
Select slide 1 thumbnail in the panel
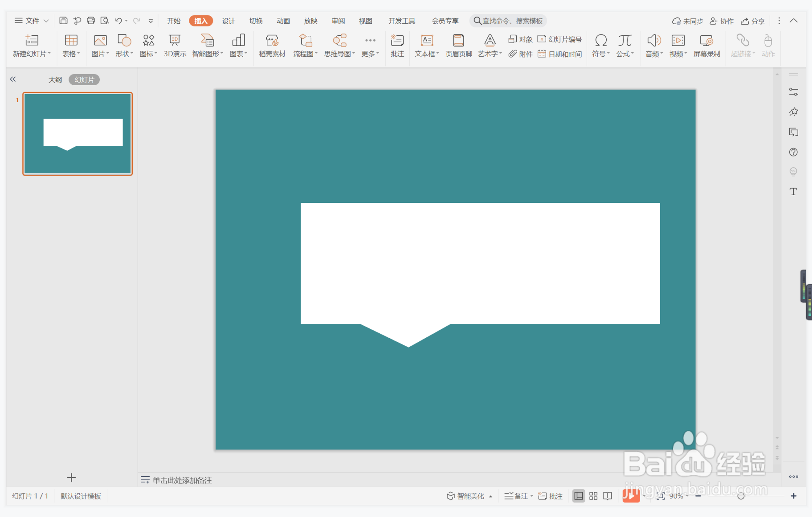[x=77, y=134]
